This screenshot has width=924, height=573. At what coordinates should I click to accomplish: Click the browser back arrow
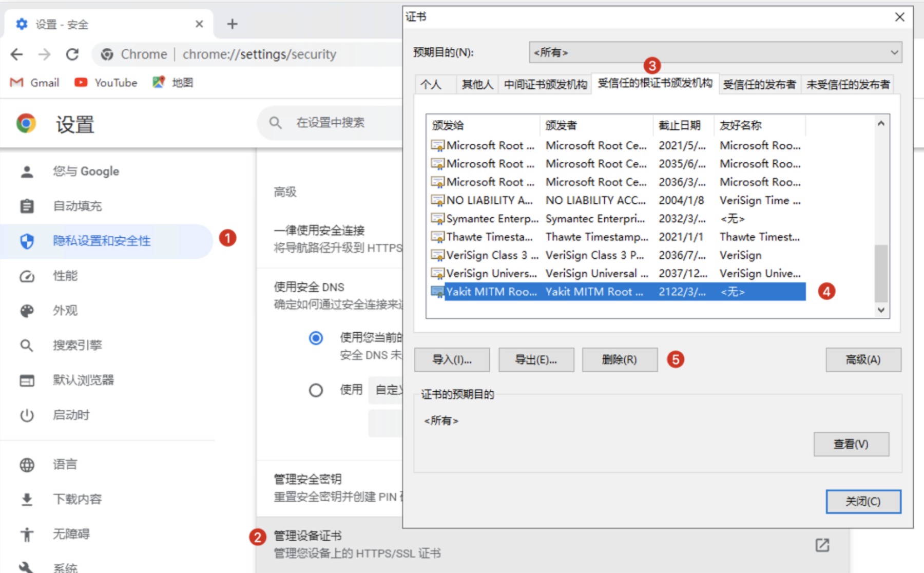17,54
